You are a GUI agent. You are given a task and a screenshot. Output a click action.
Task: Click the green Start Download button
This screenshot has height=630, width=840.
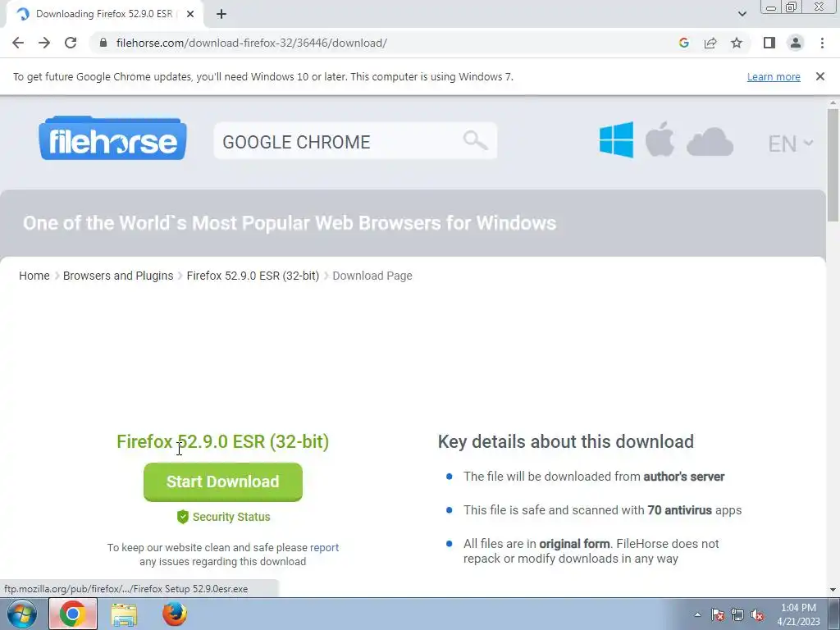(223, 482)
